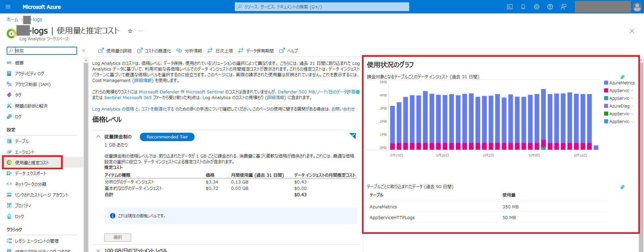Open the notifications bell

tap(523, 7)
